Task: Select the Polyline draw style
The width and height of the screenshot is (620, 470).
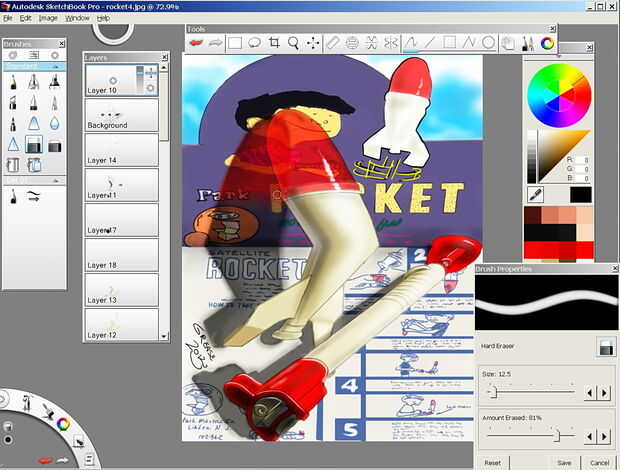Action: (469, 43)
